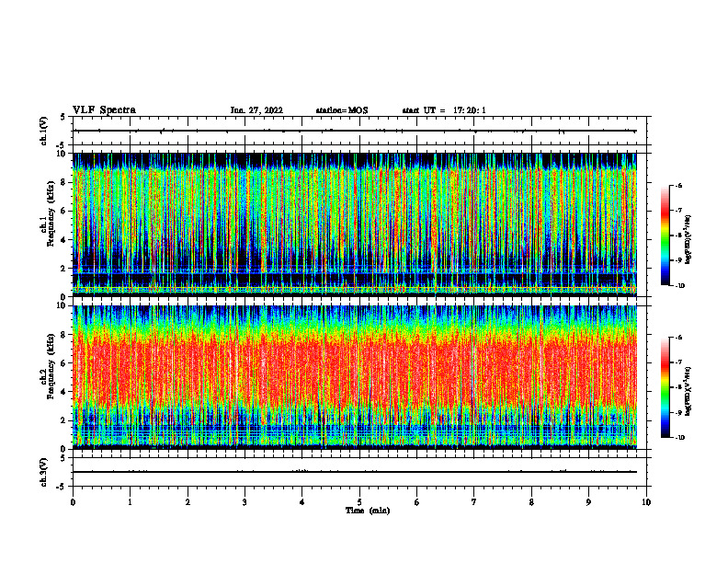The width and height of the screenshot is (728, 563).
Task: Click time axis tick label "9"
Action: 588,502
